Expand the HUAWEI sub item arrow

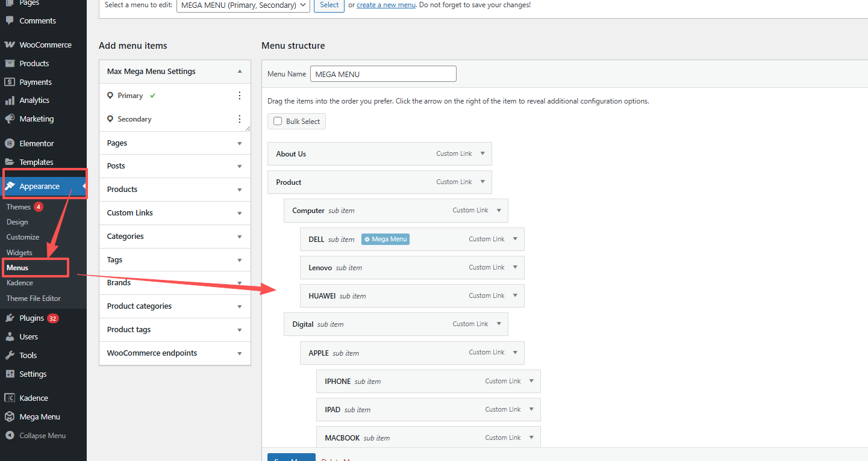tap(515, 295)
